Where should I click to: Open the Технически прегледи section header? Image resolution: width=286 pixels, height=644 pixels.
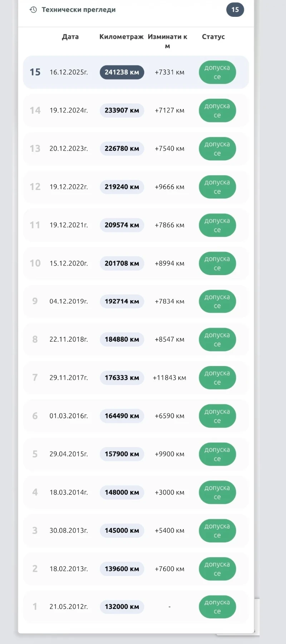[79, 10]
